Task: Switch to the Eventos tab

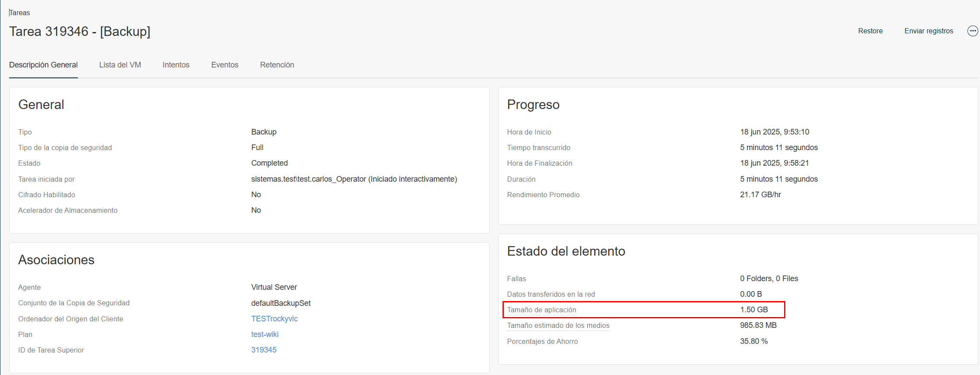Action: [224, 65]
